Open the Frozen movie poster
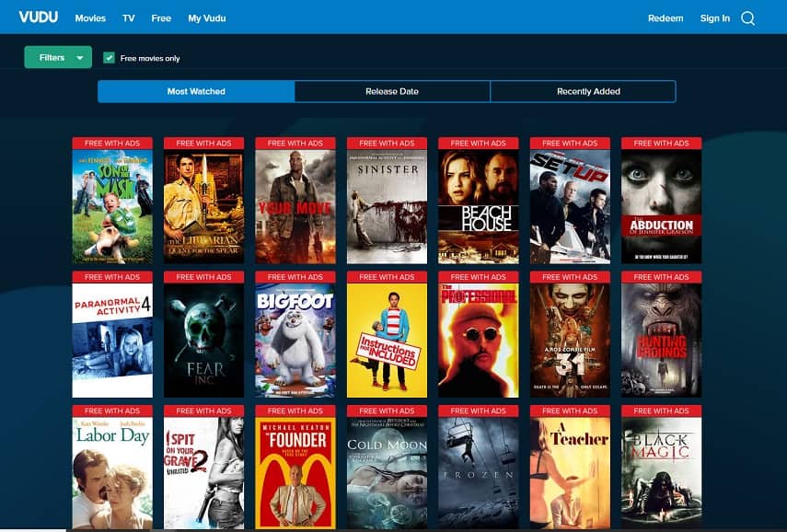This screenshot has height=532, width=787. [479, 473]
